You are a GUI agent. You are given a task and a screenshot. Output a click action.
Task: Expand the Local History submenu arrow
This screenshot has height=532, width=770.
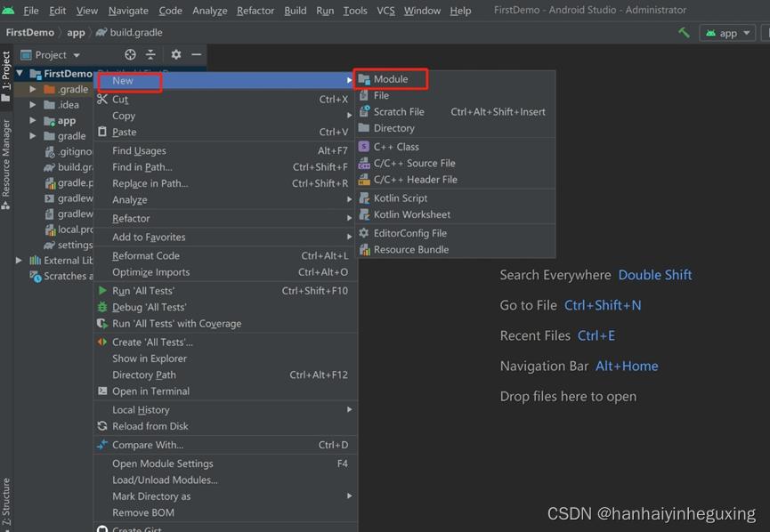(x=349, y=409)
